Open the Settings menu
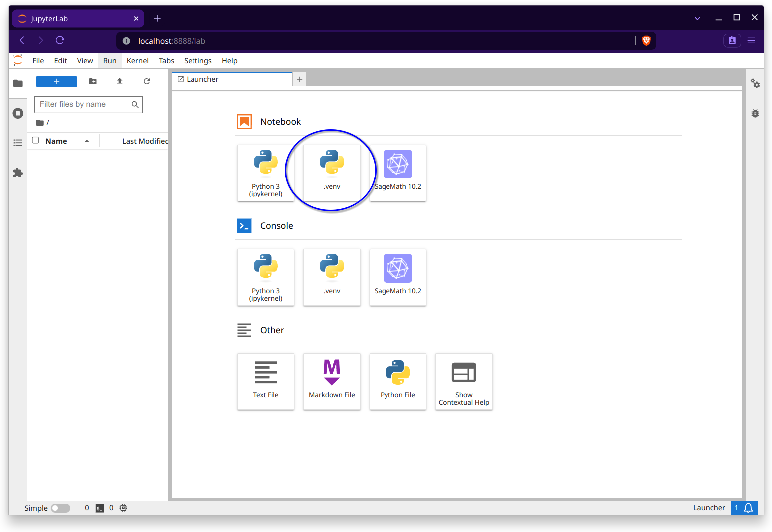772x532 pixels. point(197,61)
